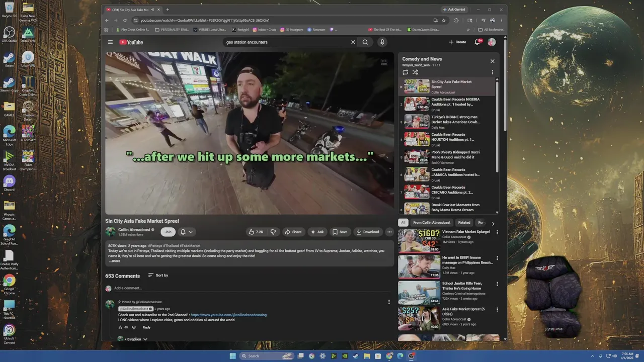The image size is (644, 362).
Task: Mute the tab via speaker icon
Action: click(x=152, y=10)
